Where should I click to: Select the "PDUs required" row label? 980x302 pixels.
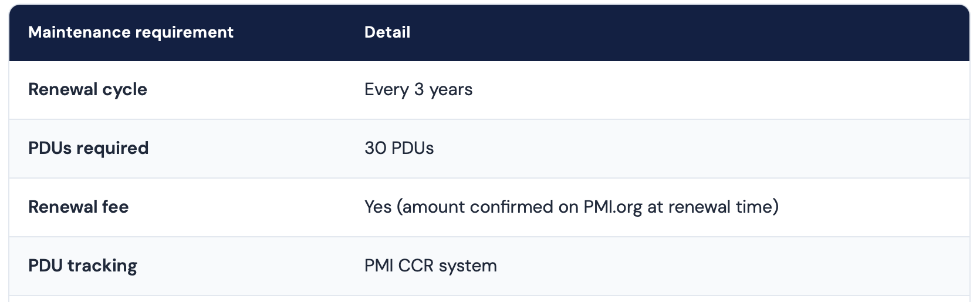88,148
